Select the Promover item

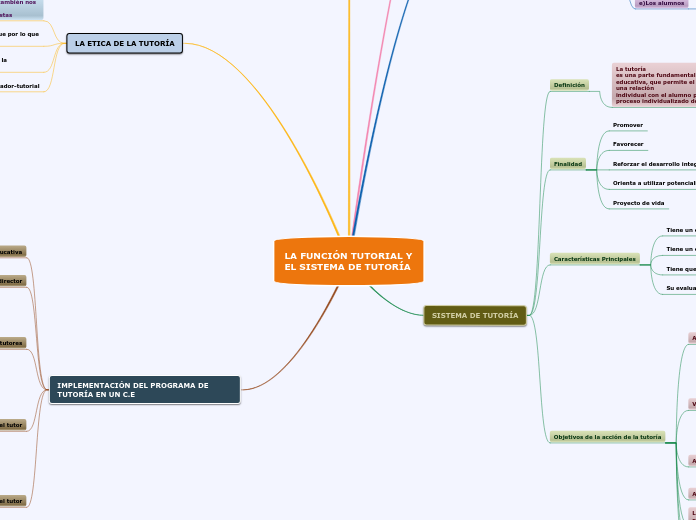coord(628,125)
